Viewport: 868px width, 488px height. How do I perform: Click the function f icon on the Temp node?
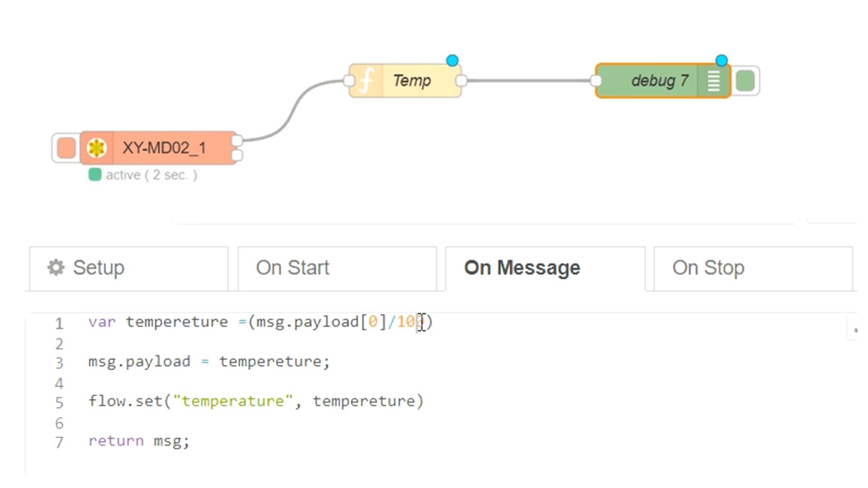366,80
